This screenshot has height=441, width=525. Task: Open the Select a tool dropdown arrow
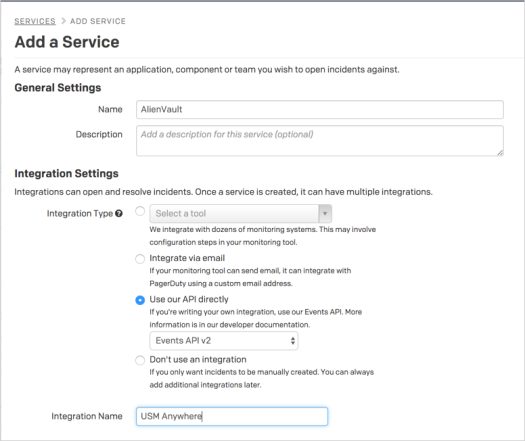(325, 213)
